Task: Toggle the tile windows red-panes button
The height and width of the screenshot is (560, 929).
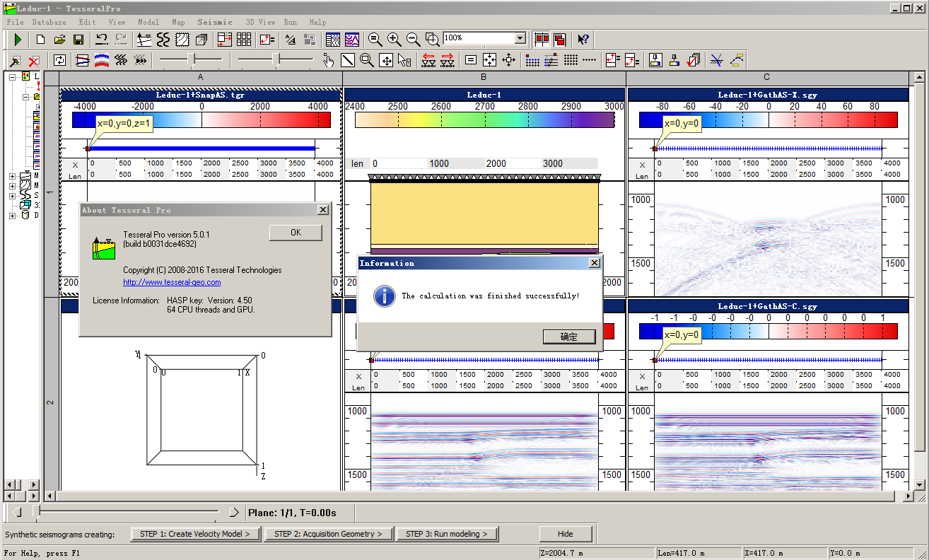Action: (x=542, y=40)
